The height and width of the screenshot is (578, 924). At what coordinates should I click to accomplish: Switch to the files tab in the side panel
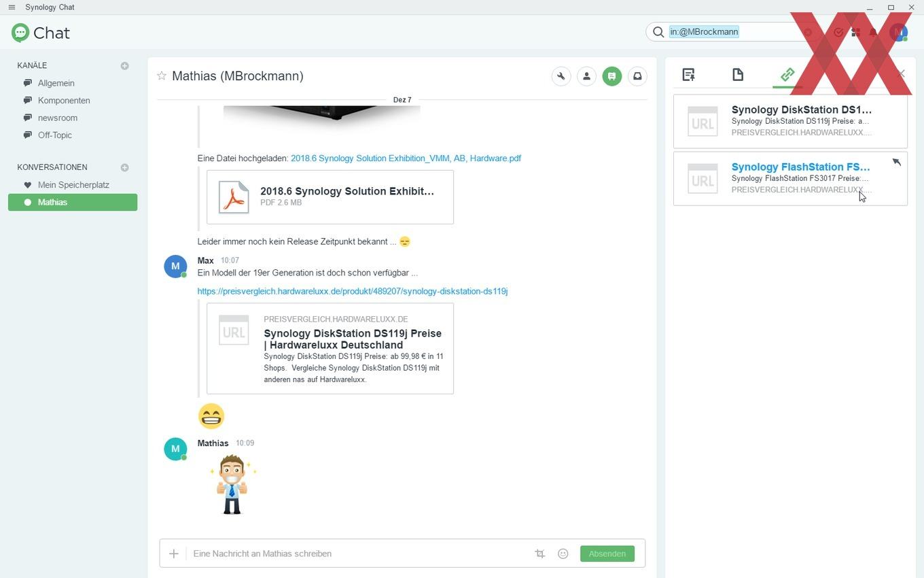pos(738,75)
